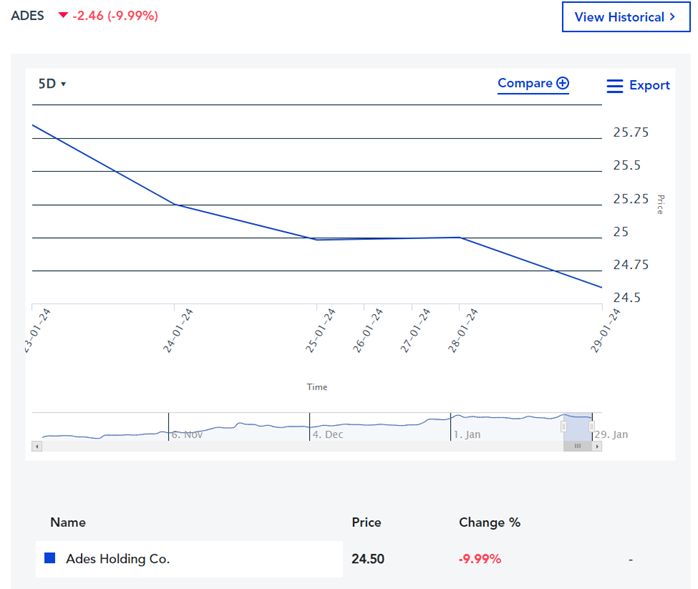Click the Ades Holding Co. name in table
Viewport: 698px width, 589px height.
click(118, 559)
